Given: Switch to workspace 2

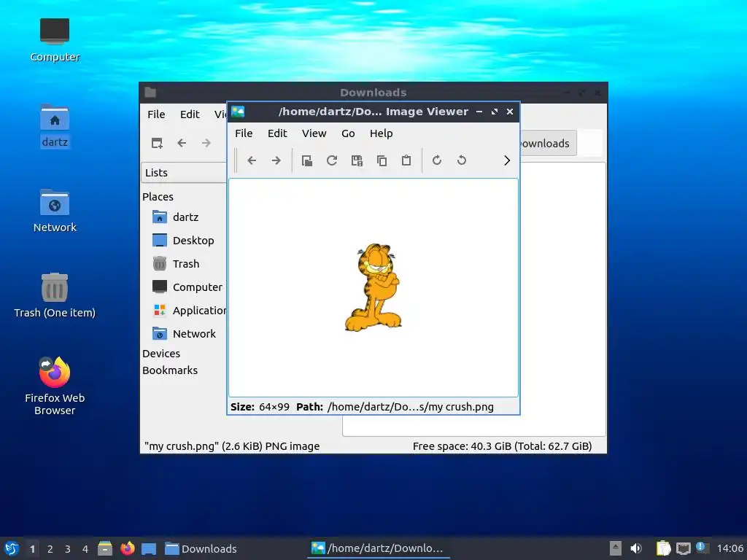Looking at the screenshot, I should pyautogui.click(x=50, y=549).
